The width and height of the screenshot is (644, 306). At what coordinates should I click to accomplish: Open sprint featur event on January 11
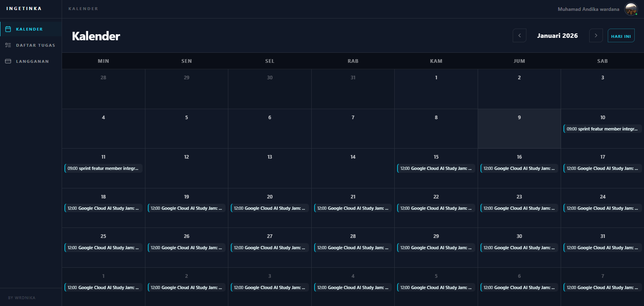pos(103,168)
